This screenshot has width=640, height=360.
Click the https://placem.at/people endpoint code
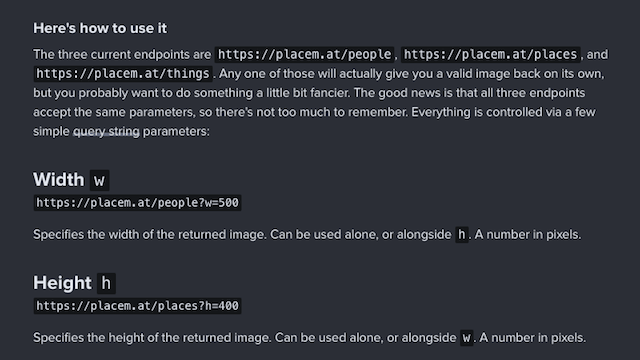(304, 54)
